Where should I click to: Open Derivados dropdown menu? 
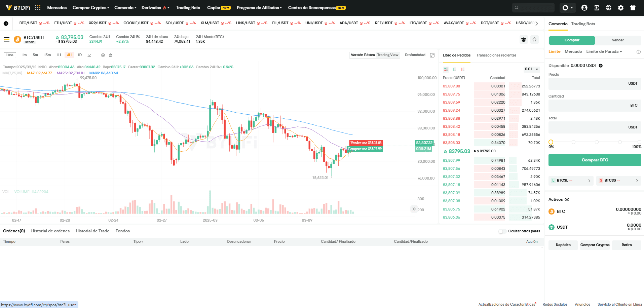pyautogui.click(x=155, y=8)
